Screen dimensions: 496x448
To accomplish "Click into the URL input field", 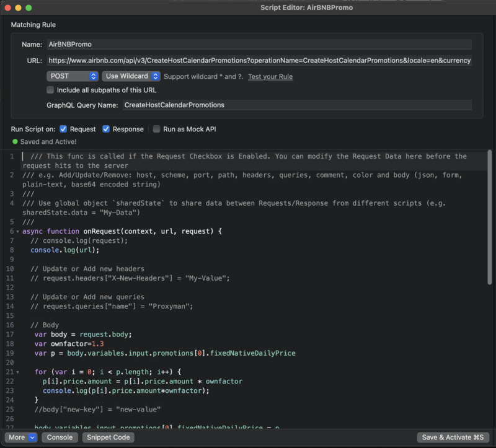I will pyautogui.click(x=259, y=61).
